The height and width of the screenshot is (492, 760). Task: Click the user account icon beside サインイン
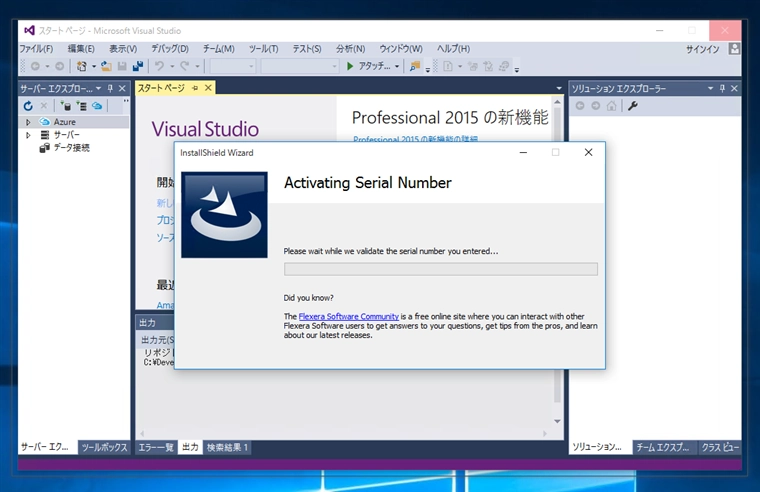734,48
